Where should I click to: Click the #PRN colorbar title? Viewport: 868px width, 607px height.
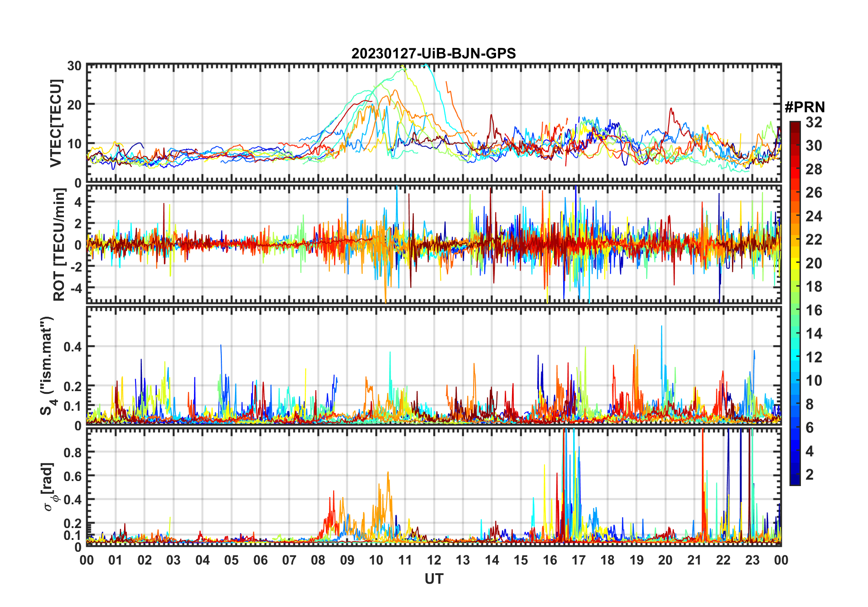(805, 107)
